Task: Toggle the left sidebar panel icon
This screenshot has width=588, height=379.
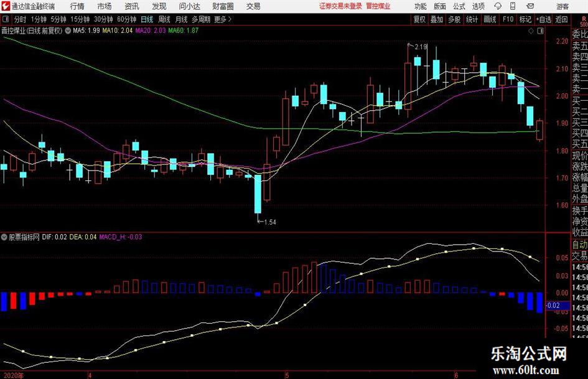Action: pyautogui.click(x=5, y=19)
